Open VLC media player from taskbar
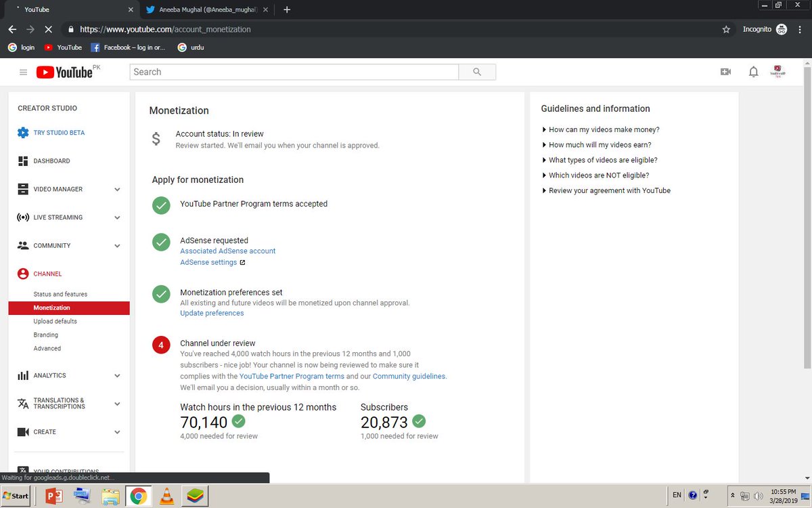 (x=166, y=496)
